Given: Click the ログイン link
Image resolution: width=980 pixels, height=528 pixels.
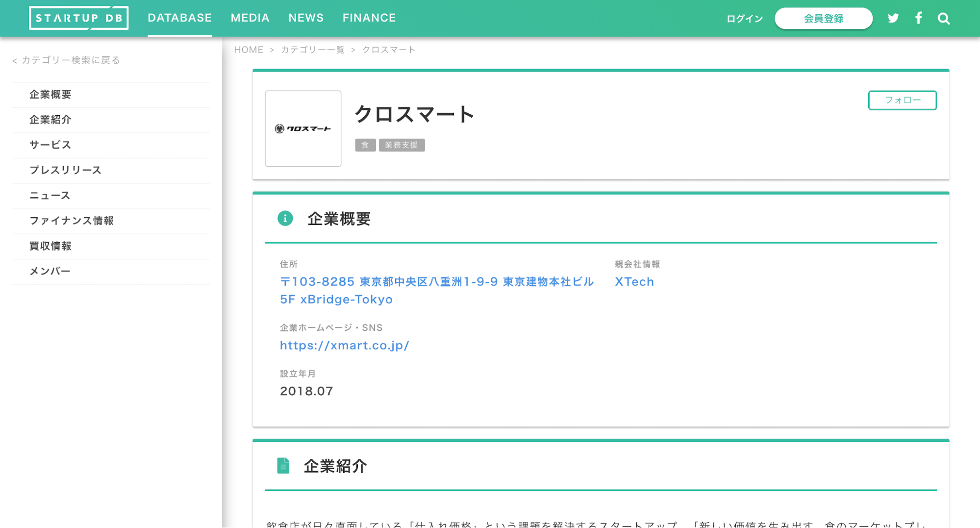Looking at the screenshot, I should tap(745, 19).
